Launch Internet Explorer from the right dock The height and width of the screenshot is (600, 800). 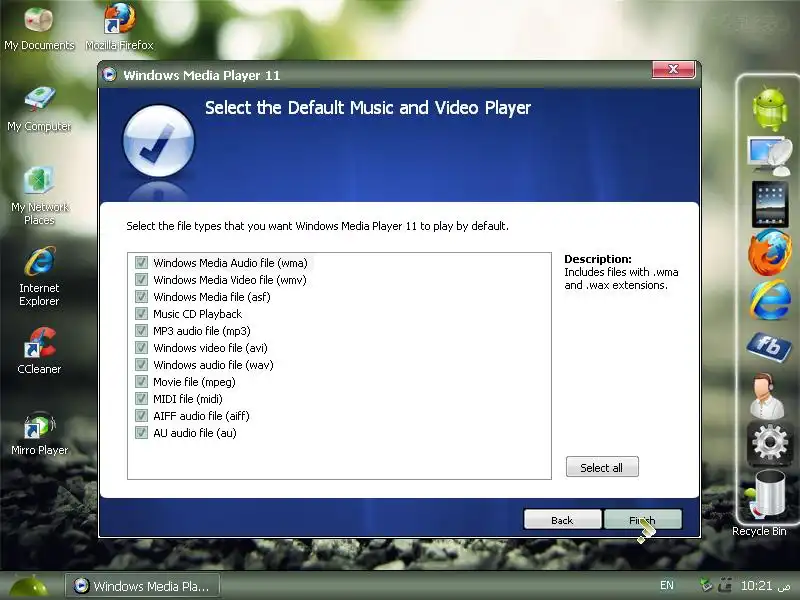pos(769,300)
